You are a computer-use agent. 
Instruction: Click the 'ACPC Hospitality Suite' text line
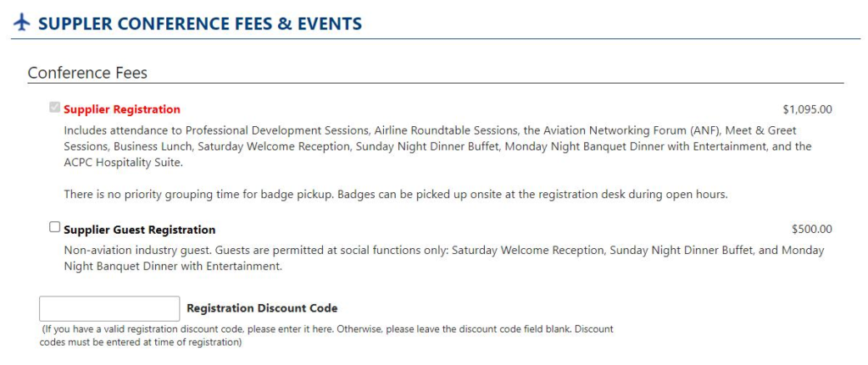tap(122, 163)
